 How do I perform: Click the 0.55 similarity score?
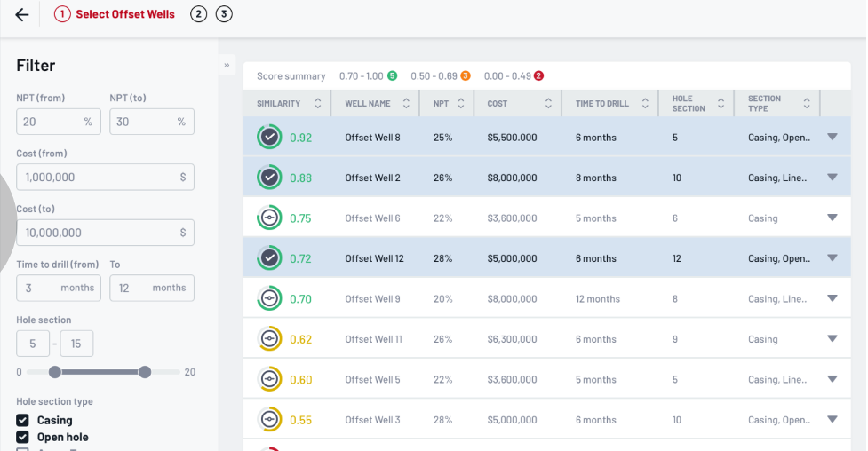[300, 421]
